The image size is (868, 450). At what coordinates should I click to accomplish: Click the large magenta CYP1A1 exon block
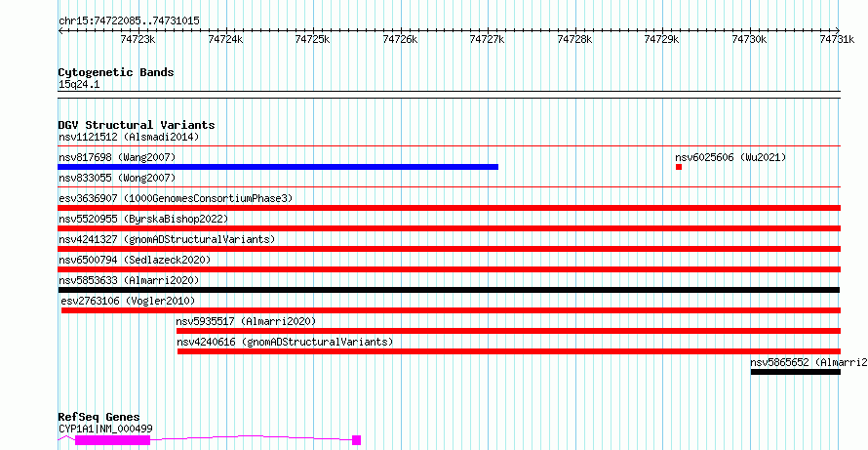coord(112,440)
